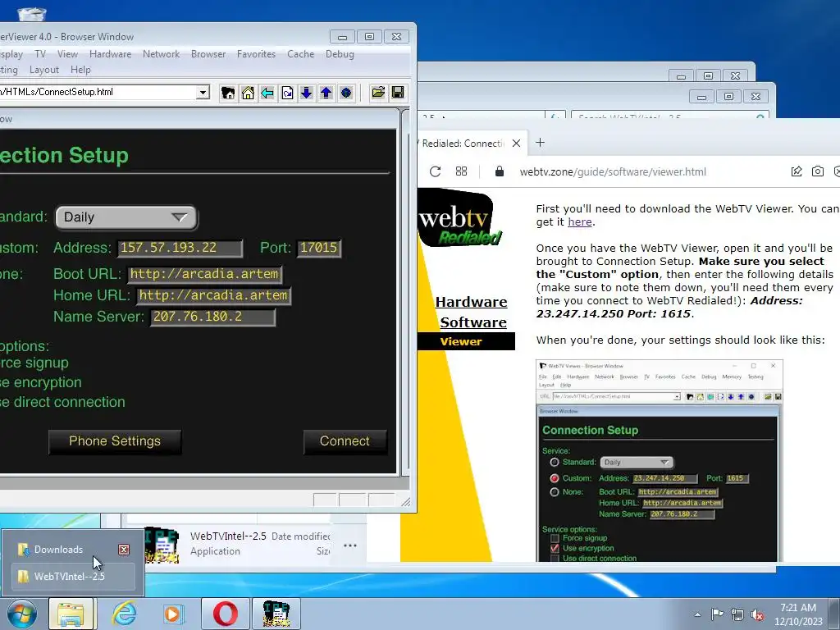Click the padlock site security icon
Viewport: 840px width, 630px height.
(500, 171)
